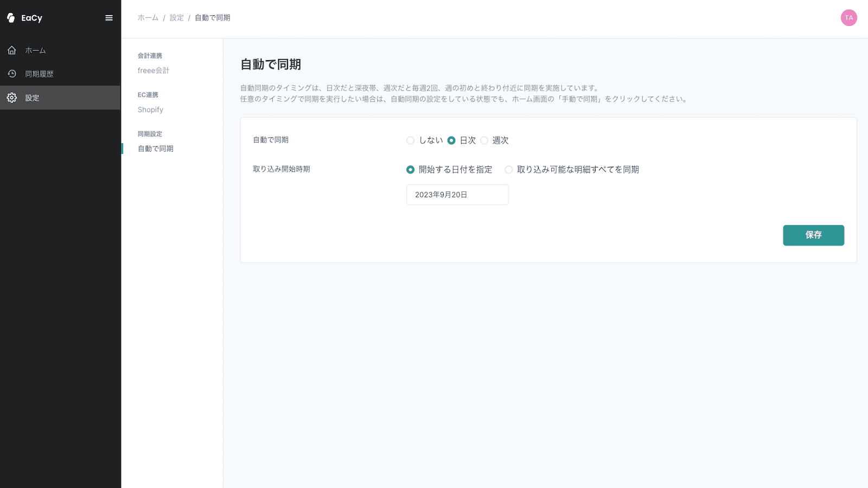Go to freee会計 settings page
The image size is (868, 488).
[154, 70]
